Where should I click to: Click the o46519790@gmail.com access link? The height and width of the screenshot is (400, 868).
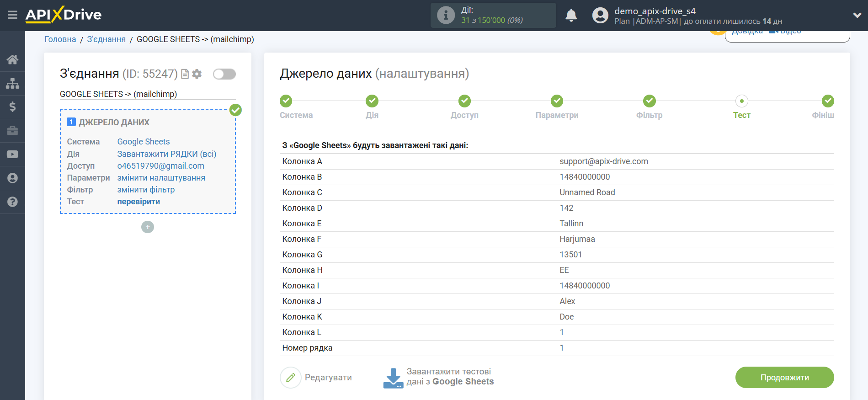pyautogui.click(x=161, y=166)
